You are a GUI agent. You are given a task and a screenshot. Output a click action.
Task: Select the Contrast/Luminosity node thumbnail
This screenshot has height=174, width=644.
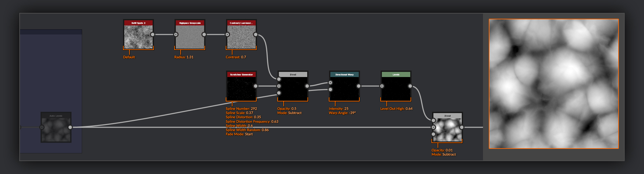point(241,37)
